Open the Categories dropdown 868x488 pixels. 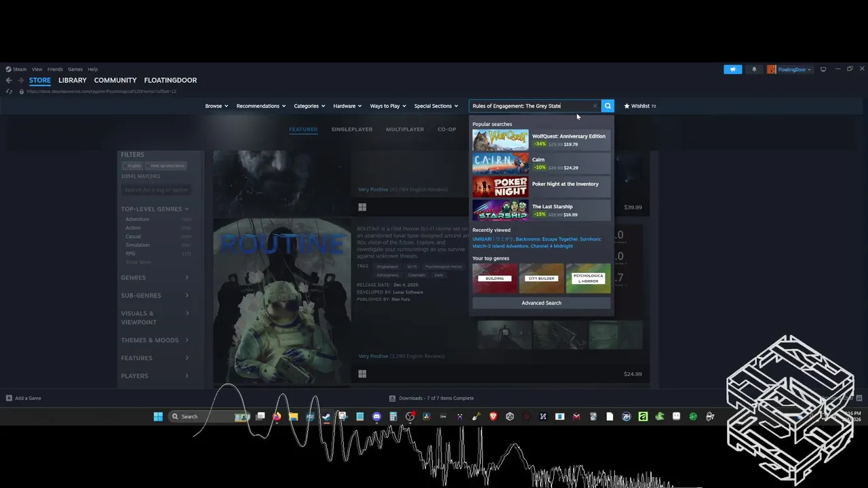[309, 106]
